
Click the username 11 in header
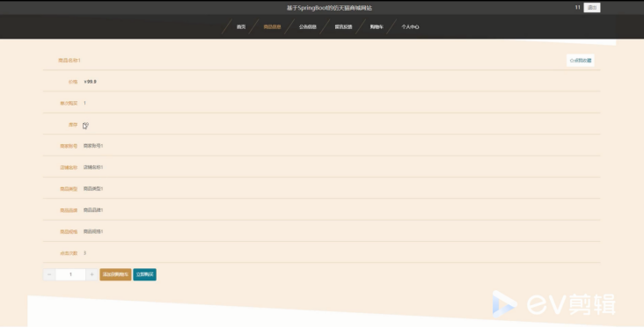[577, 7]
